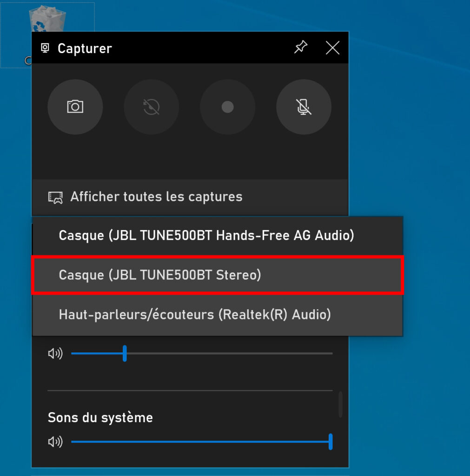Close the Capturer widget
The width and height of the screenshot is (470, 476).
tap(332, 48)
